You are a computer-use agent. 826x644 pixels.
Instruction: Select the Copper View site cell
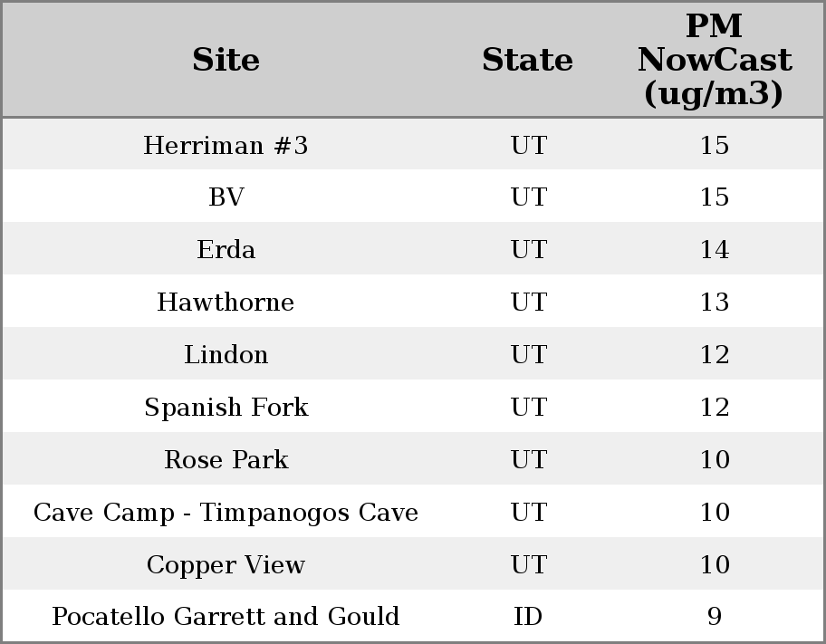point(226,565)
